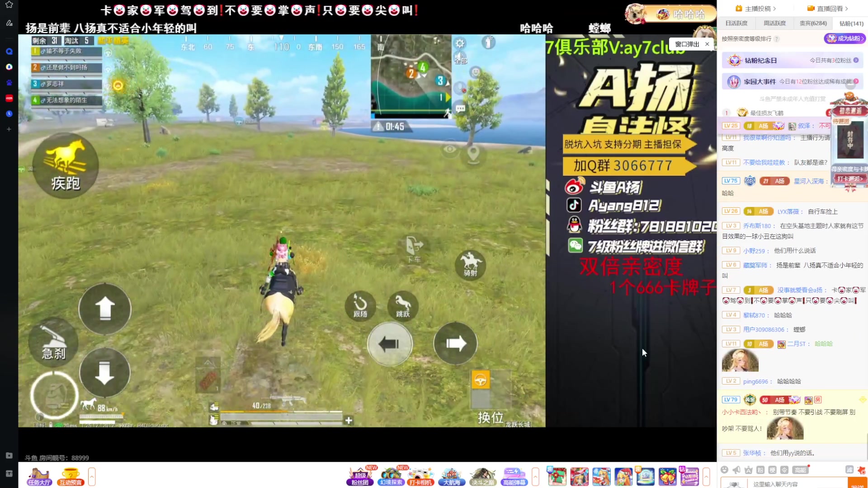
Task: Click the 粉 fan badge chat icon
Action: tap(760, 470)
